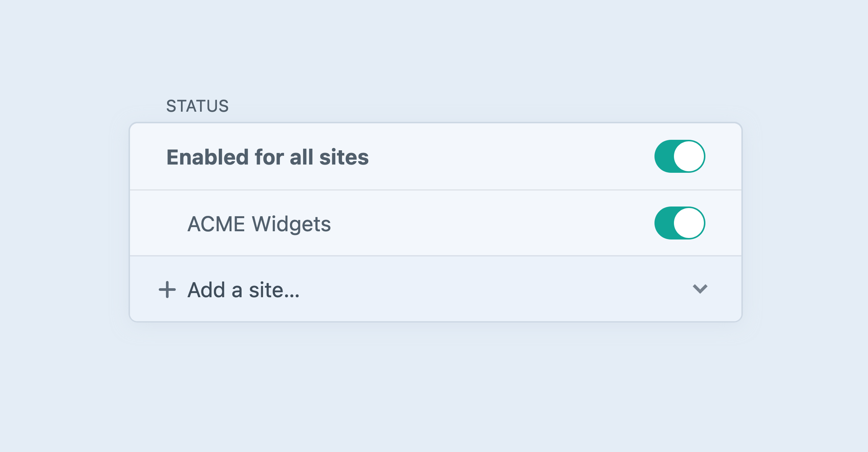Select the ACME Widgets entry
Image resolution: width=868 pixels, height=452 pixels.
click(x=259, y=223)
